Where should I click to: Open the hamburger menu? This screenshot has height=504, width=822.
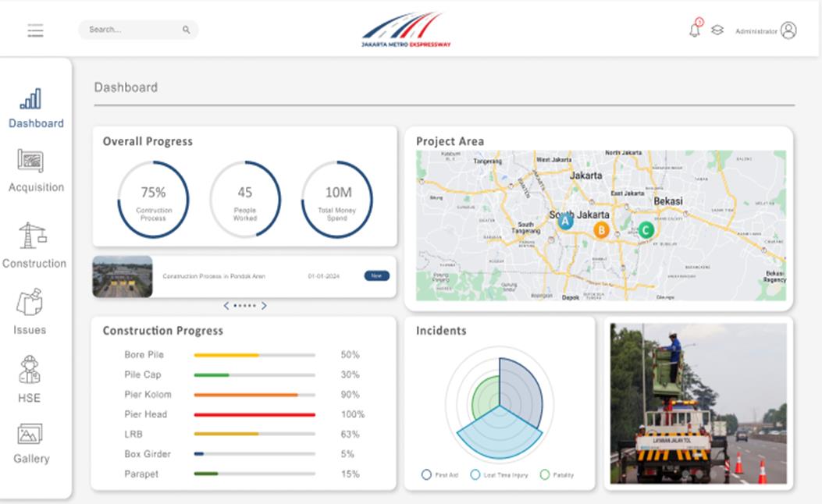tap(35, 30)
